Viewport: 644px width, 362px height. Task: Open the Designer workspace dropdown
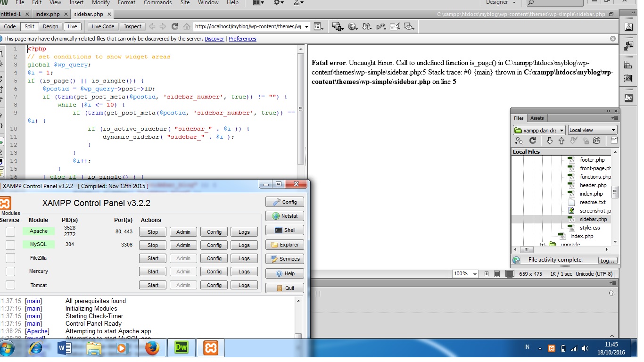pos(501,2)
